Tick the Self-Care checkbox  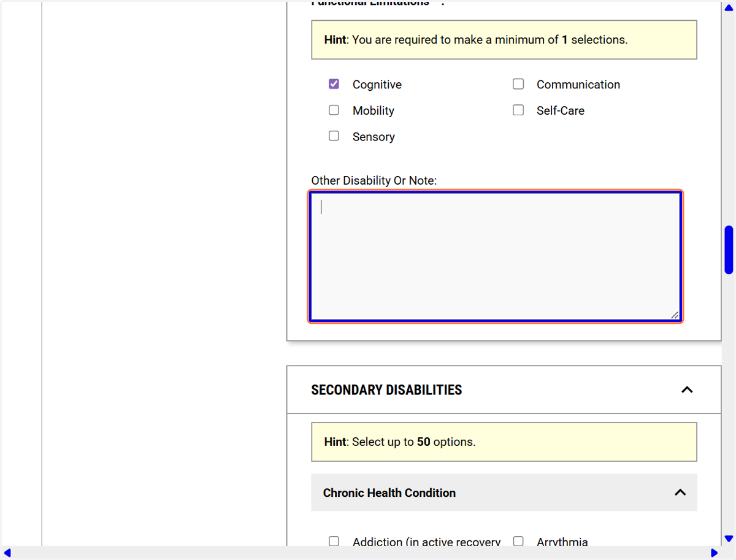pos(518,110)
